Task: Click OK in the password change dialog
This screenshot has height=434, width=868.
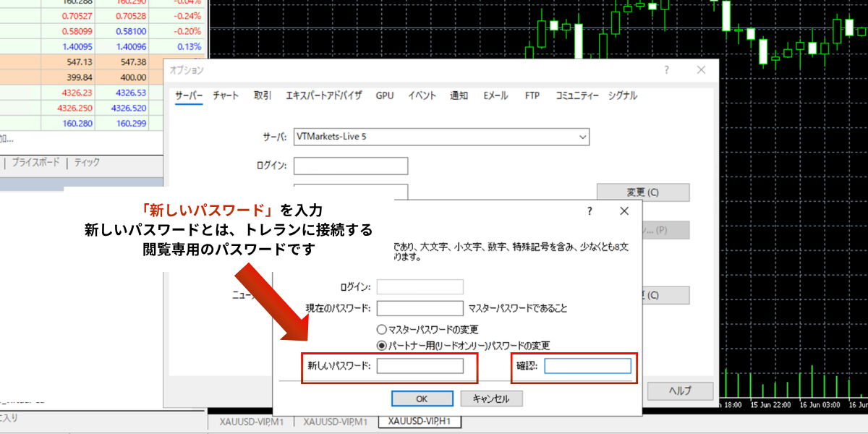Action: pos(422,399)
